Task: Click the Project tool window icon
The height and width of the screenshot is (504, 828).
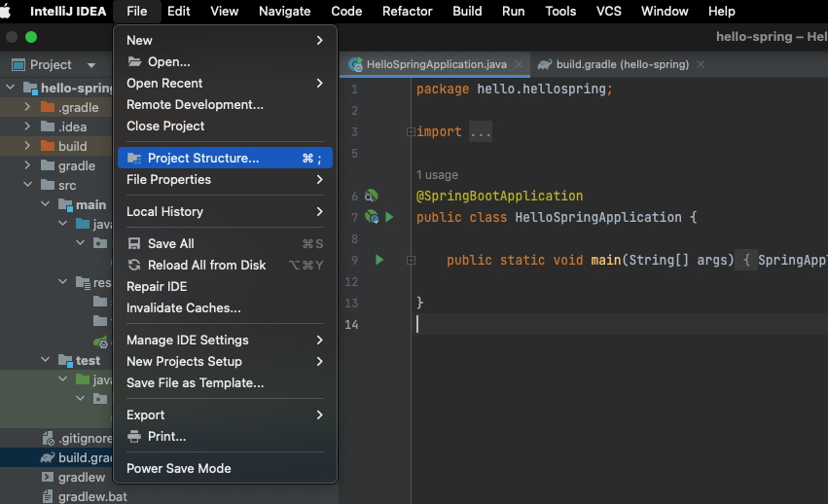Action: [x=18, y=65]
